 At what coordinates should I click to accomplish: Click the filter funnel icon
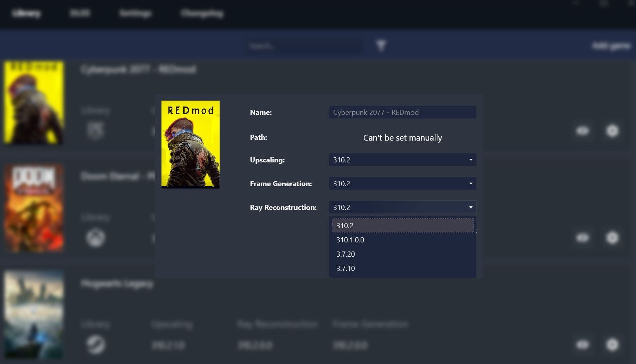coord(381,46)
